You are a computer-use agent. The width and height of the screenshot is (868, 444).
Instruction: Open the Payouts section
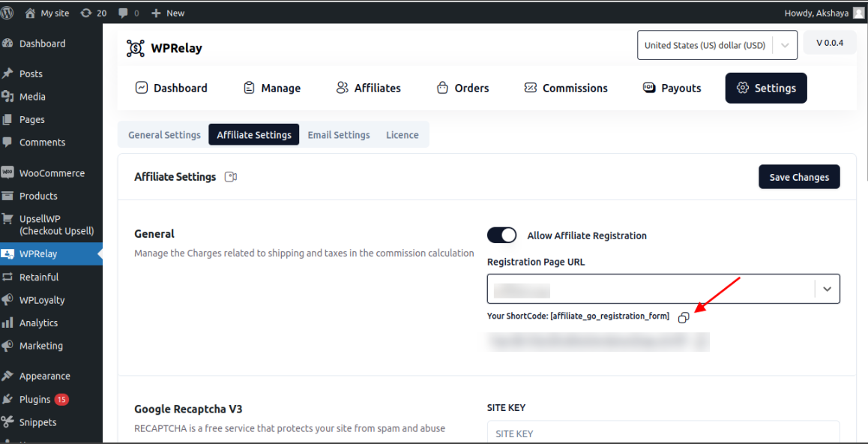672,88
